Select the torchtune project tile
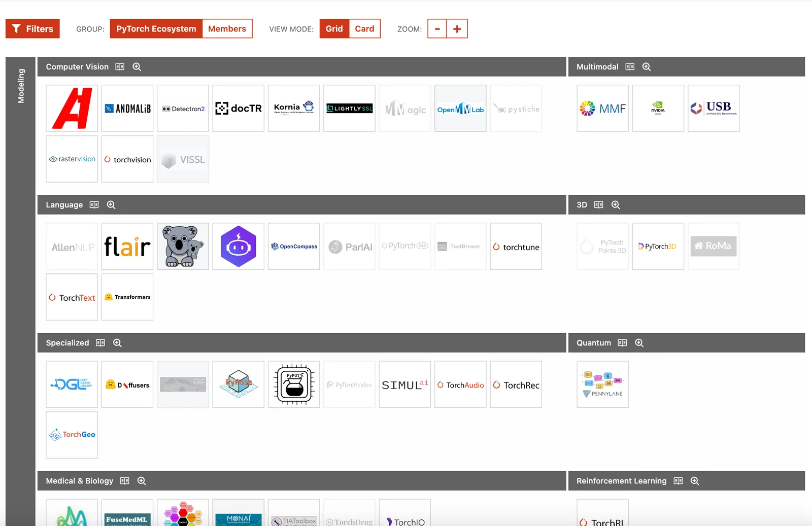 (x=516, y=247)
